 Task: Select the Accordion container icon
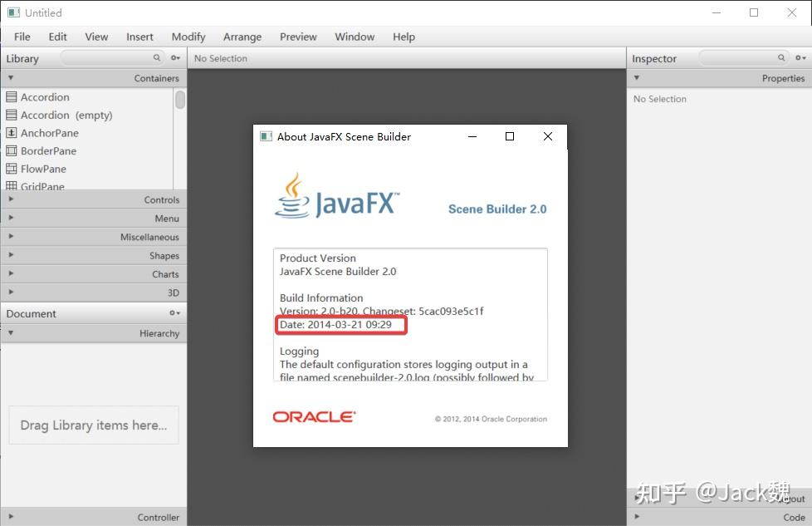[12, 97]
